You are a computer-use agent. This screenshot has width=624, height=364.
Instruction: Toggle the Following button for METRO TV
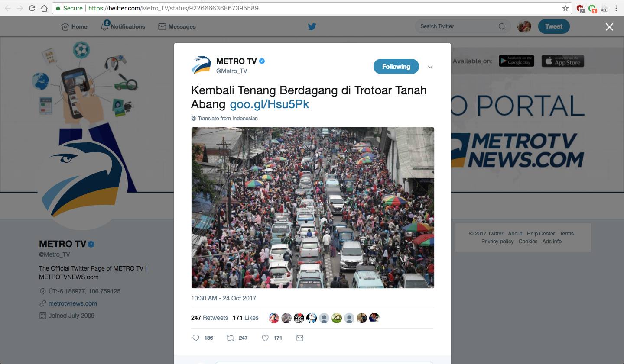pyautogui.click(x=396, y=67)
